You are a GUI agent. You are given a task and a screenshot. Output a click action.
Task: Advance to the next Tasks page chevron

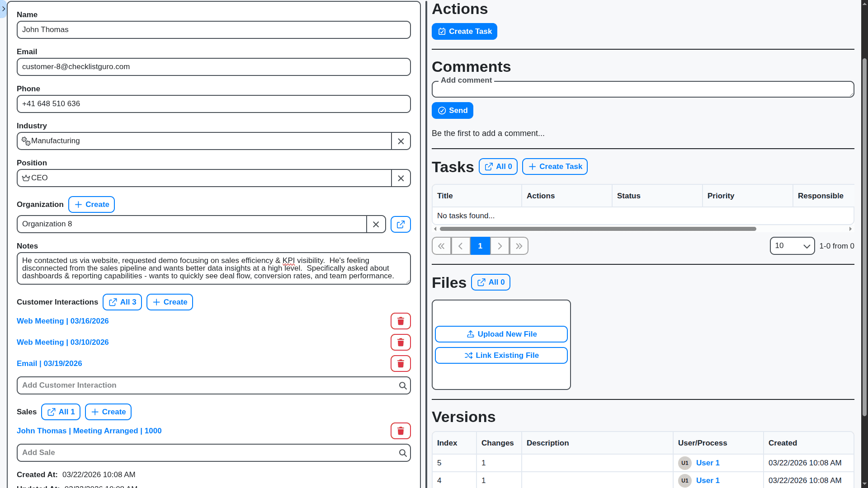pyautogui.click(x=500, y=246)
